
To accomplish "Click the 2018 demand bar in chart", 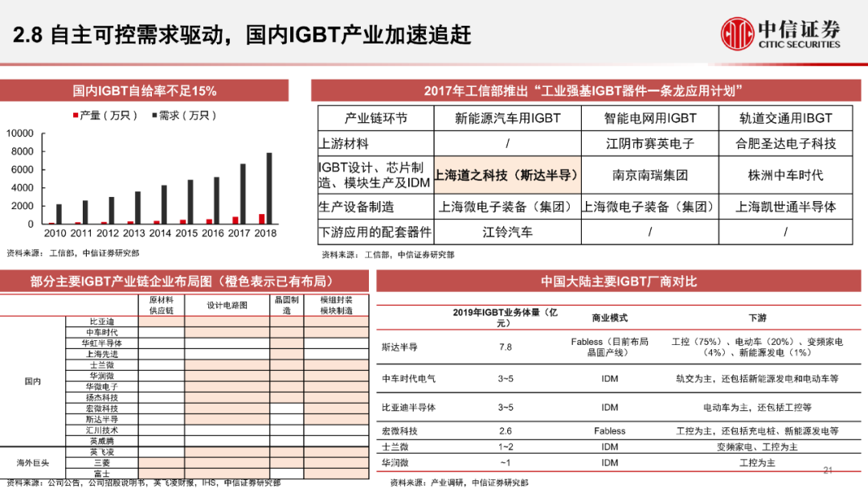I will pyautogui.click(x=269, y=188).
